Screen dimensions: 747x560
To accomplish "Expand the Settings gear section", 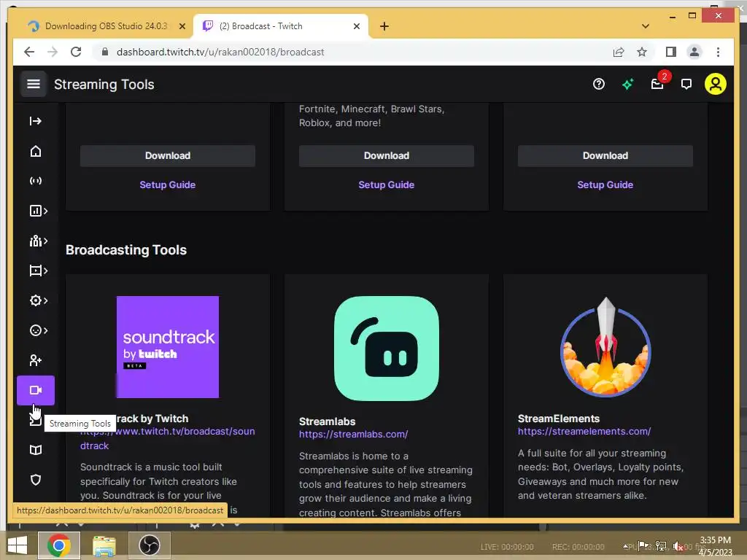I will coord(38,300).
